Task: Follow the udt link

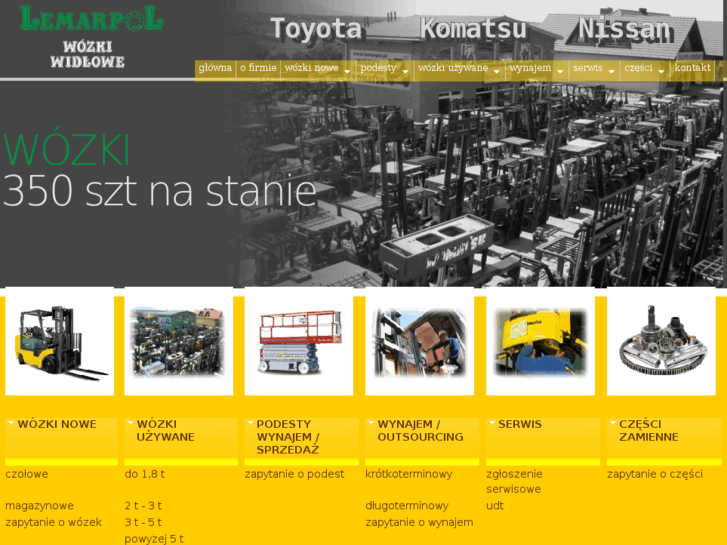Action: [x=495, y=506]
